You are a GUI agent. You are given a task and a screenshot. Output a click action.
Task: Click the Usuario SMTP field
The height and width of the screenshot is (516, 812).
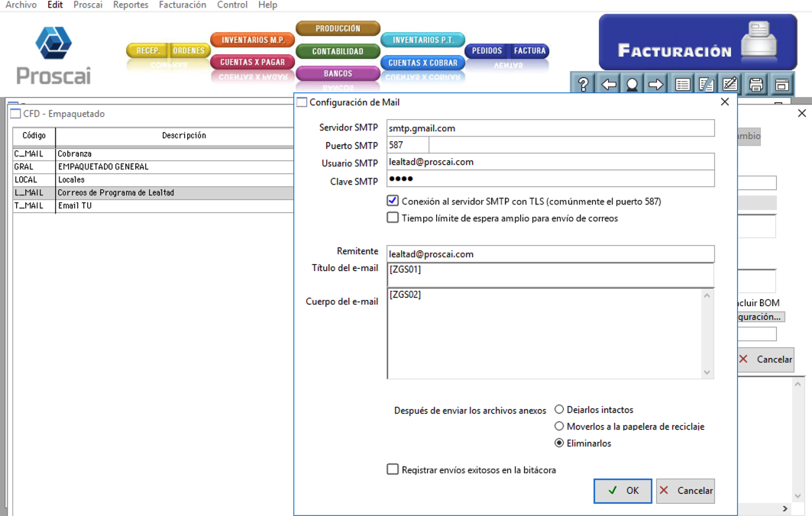[x=550, y=162]
